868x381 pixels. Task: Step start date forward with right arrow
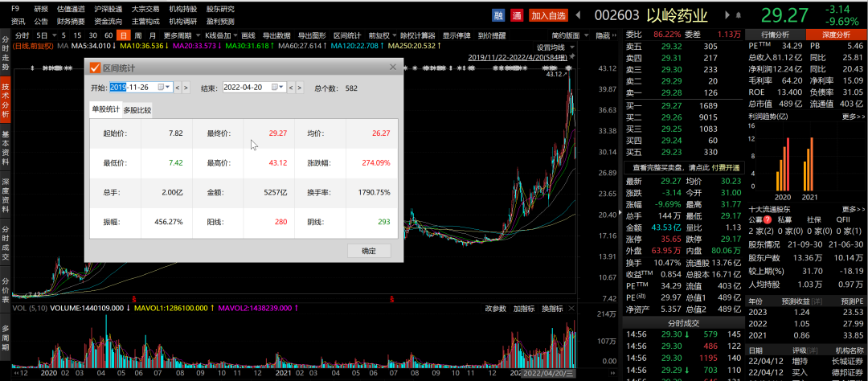tap(186, 88)
